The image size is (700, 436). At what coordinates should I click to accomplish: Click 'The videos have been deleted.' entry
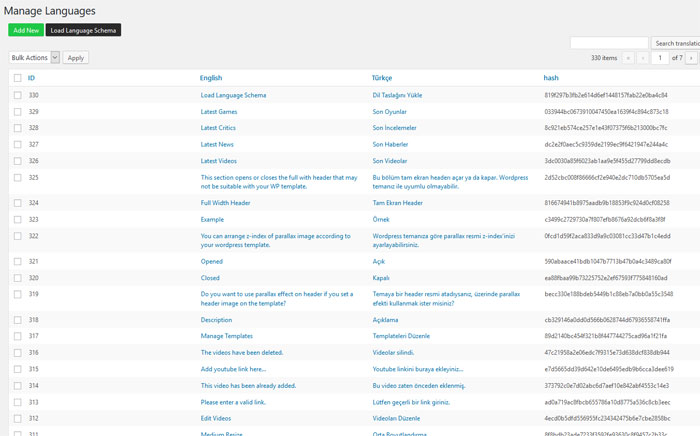click(x=242, y=353)
